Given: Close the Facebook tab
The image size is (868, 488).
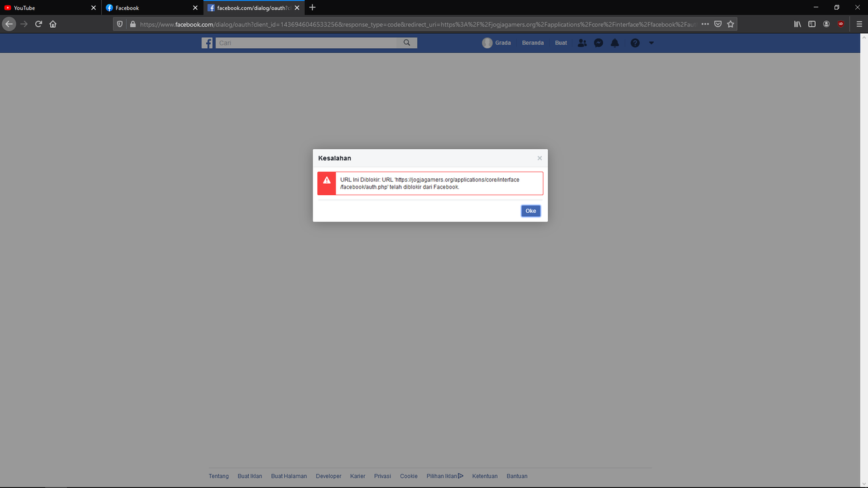Looking at the screenshot, I should [195, 7].
